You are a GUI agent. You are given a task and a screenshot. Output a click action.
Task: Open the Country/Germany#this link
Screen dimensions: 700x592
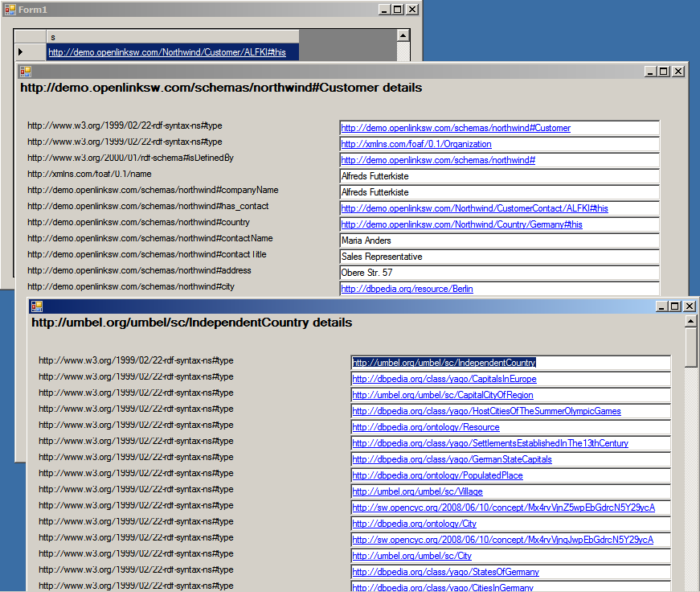point(461,224)
